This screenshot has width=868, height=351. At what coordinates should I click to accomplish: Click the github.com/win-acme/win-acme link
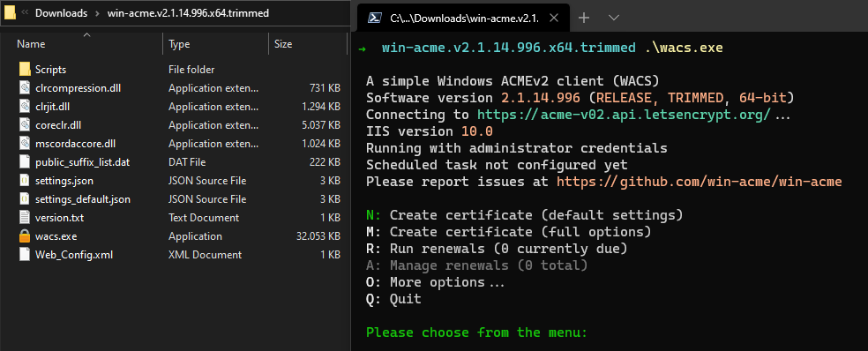pyautogui.click(x=700, y=181)
